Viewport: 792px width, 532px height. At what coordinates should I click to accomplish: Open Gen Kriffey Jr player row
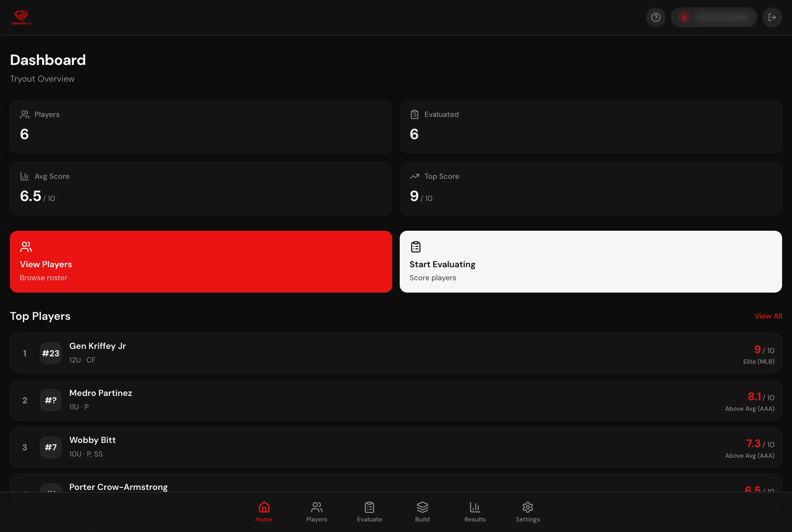396,353
